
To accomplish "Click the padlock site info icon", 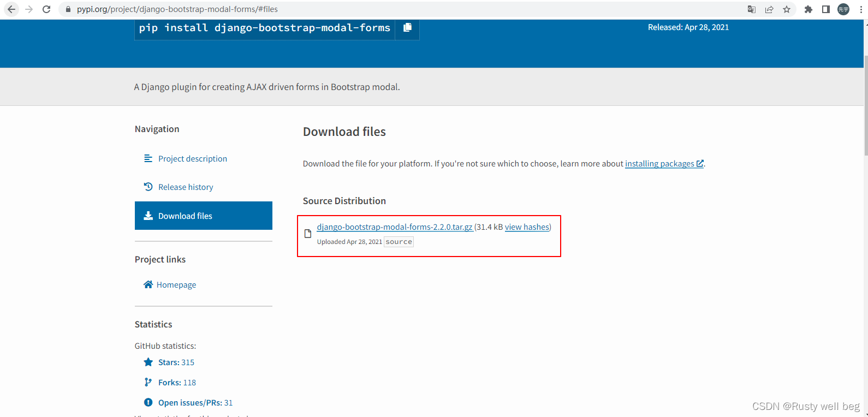I will [x=68, y=9].
